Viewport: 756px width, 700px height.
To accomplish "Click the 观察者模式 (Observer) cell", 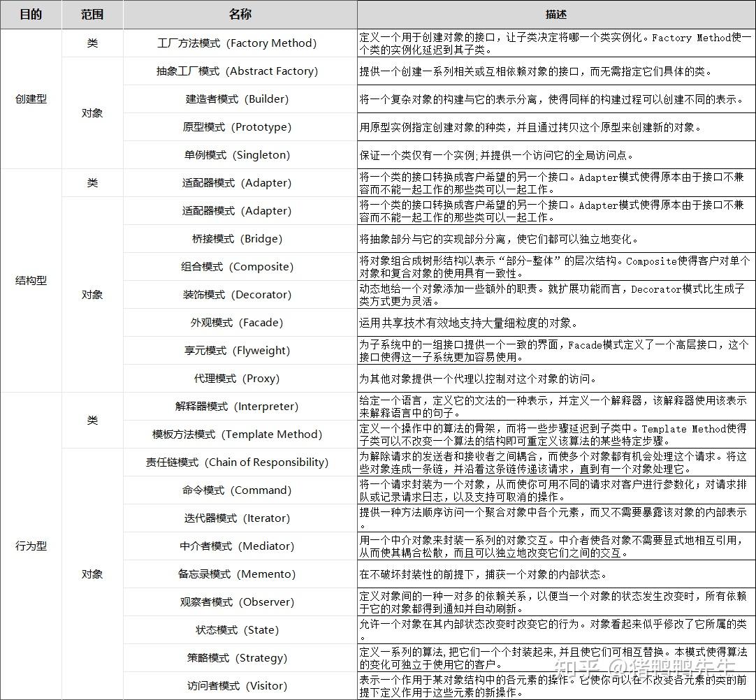I will (239, 601).
